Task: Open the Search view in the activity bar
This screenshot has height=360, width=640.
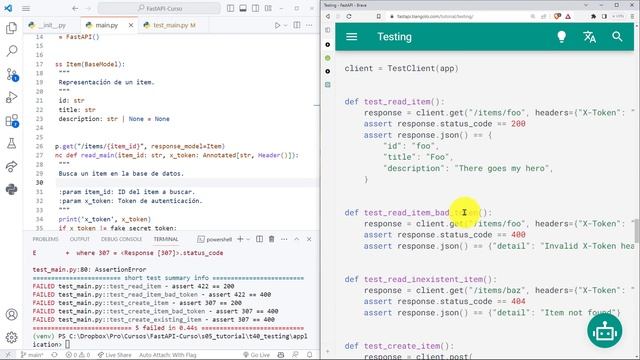Action: tap(11, 51)
